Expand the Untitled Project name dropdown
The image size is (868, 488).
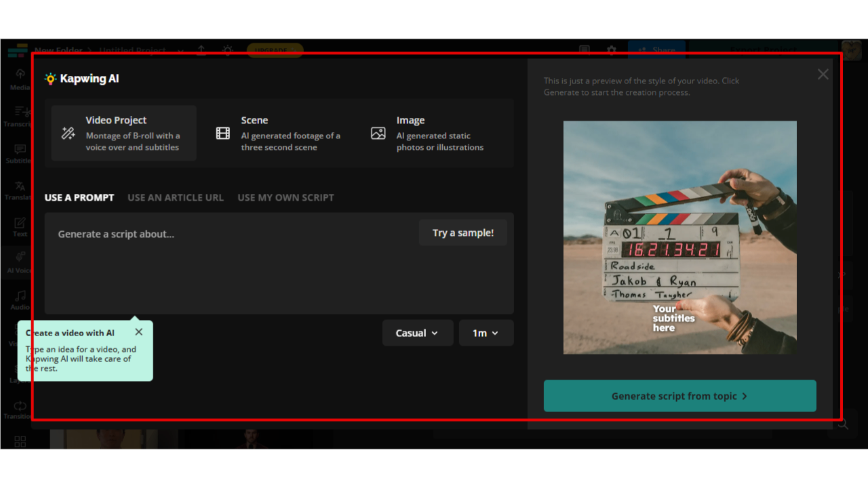pyautogui.click(x=180, y=51)
